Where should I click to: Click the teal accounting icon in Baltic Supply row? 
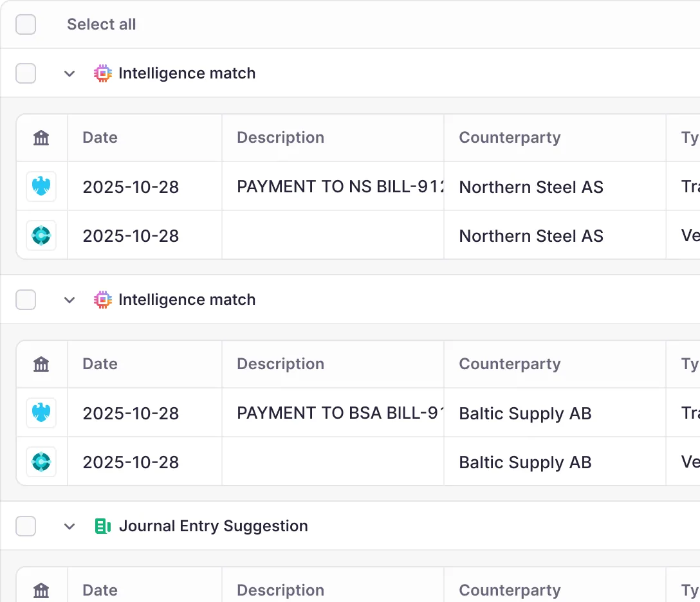coord(41,462)
